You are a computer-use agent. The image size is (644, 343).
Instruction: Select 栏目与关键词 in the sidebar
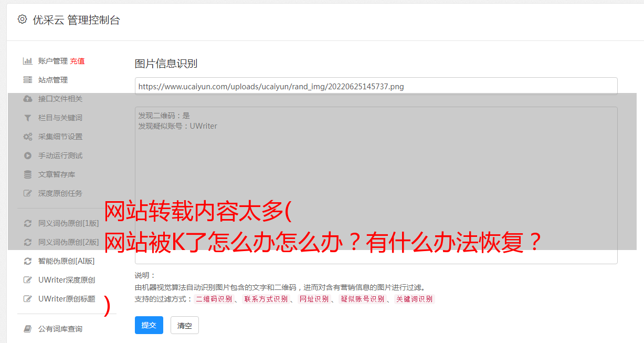point(60,118)
